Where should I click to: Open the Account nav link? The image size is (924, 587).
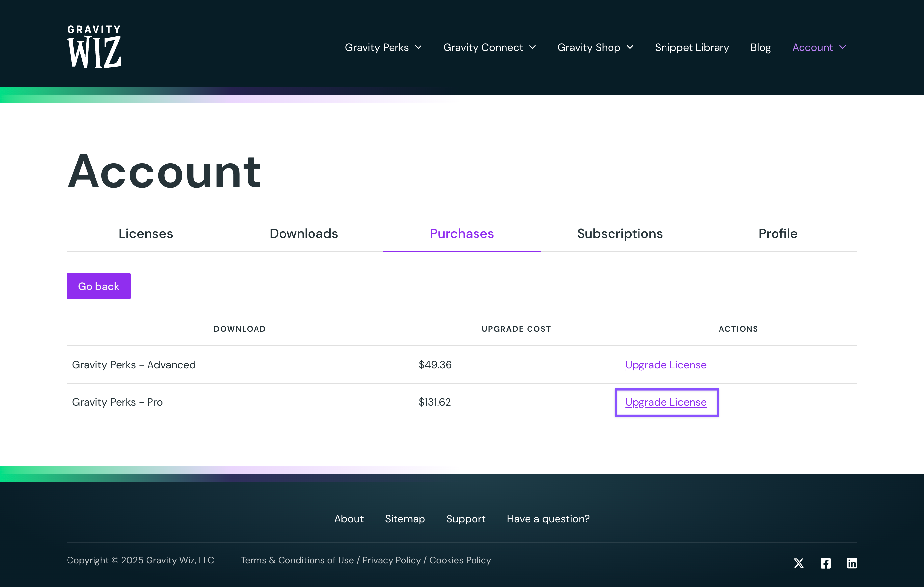(812, 47)
